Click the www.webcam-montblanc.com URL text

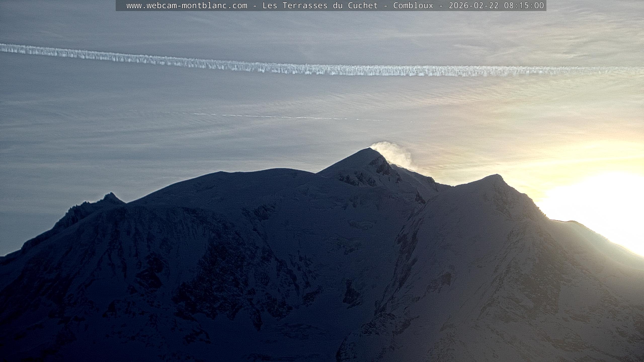pos(187,6)
